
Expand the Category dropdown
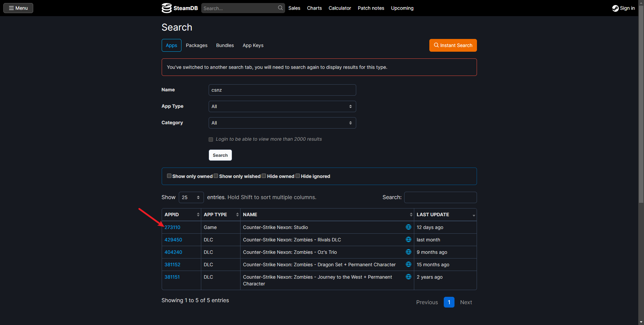[282, 123]
